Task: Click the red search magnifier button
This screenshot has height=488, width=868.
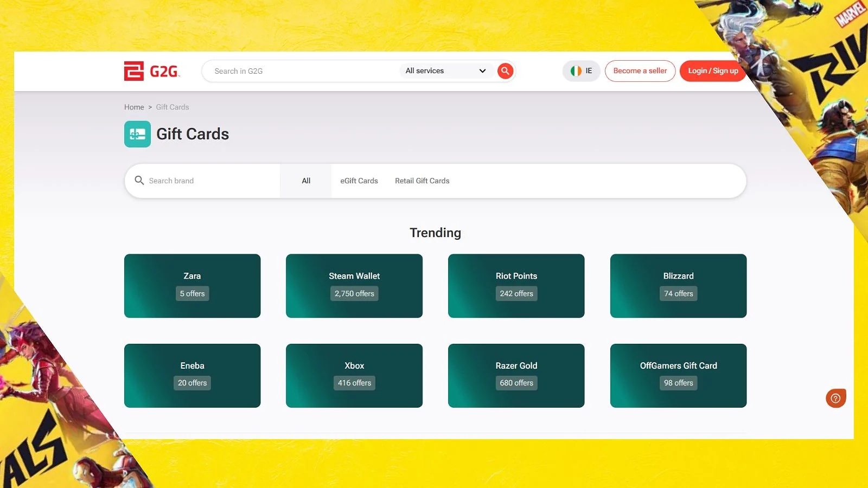Action: coord(505,71)
